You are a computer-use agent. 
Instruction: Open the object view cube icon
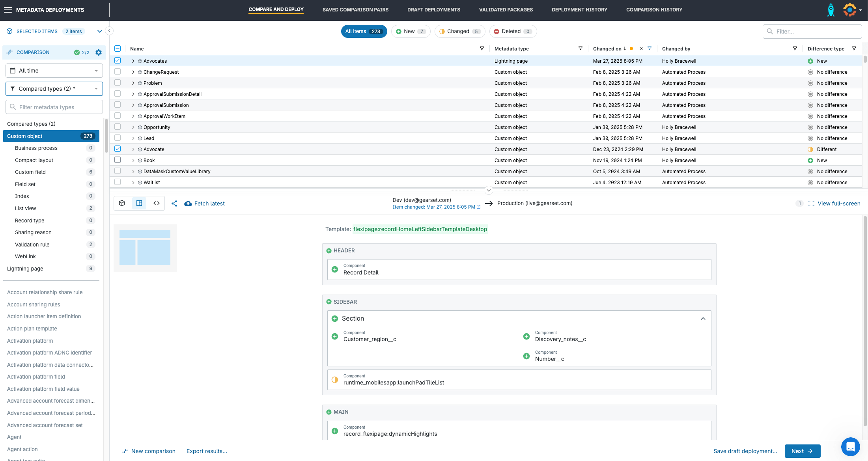(x=122, y=203)
